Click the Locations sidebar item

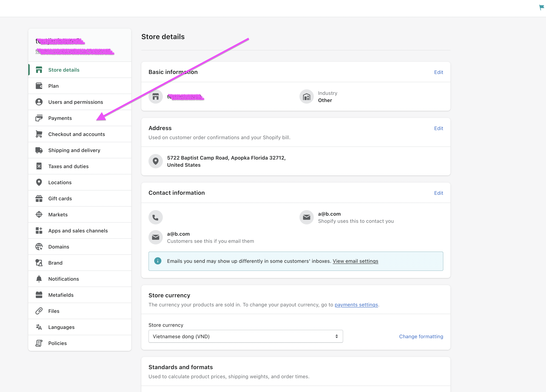(60, 182)
